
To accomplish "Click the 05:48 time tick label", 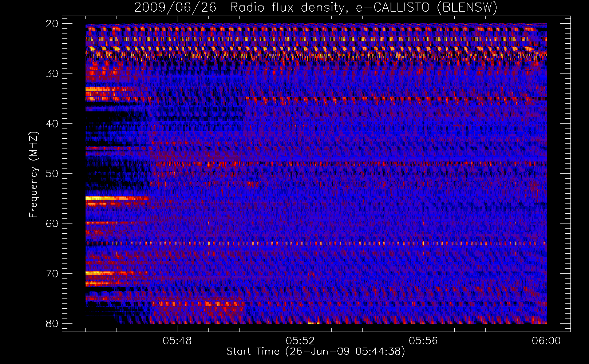I will 178,341.
